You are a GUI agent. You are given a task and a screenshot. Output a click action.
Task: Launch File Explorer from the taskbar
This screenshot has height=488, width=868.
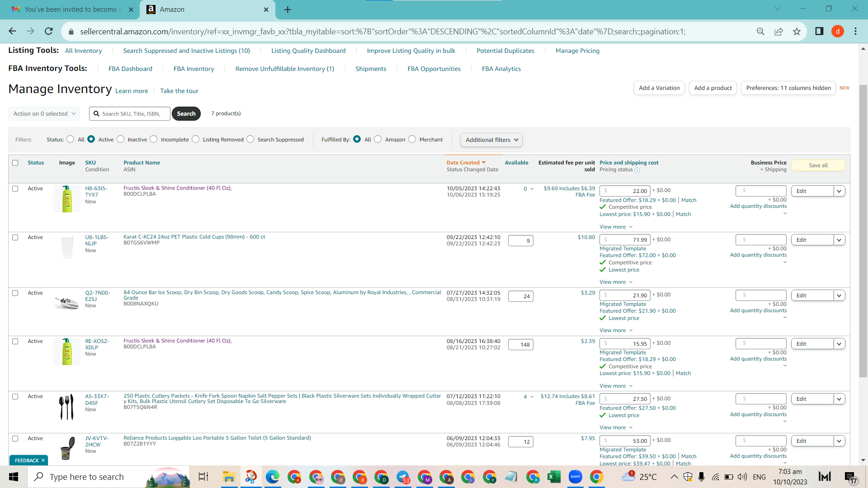(229, 477)
